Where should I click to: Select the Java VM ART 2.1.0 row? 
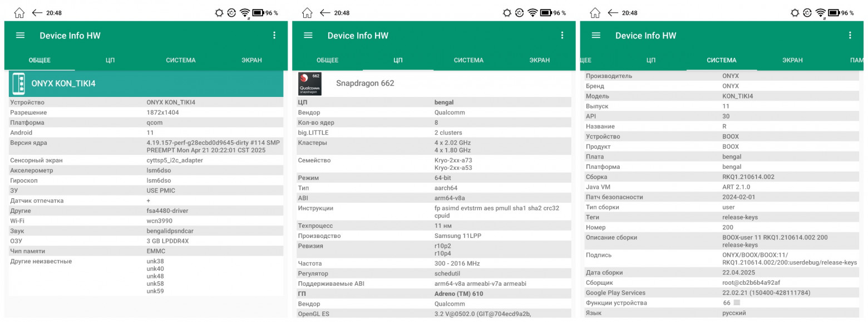click(x=722, y=187)
